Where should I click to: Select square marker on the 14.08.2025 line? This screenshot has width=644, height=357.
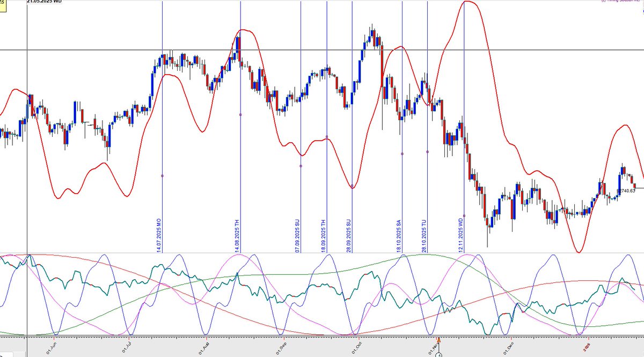240,114
